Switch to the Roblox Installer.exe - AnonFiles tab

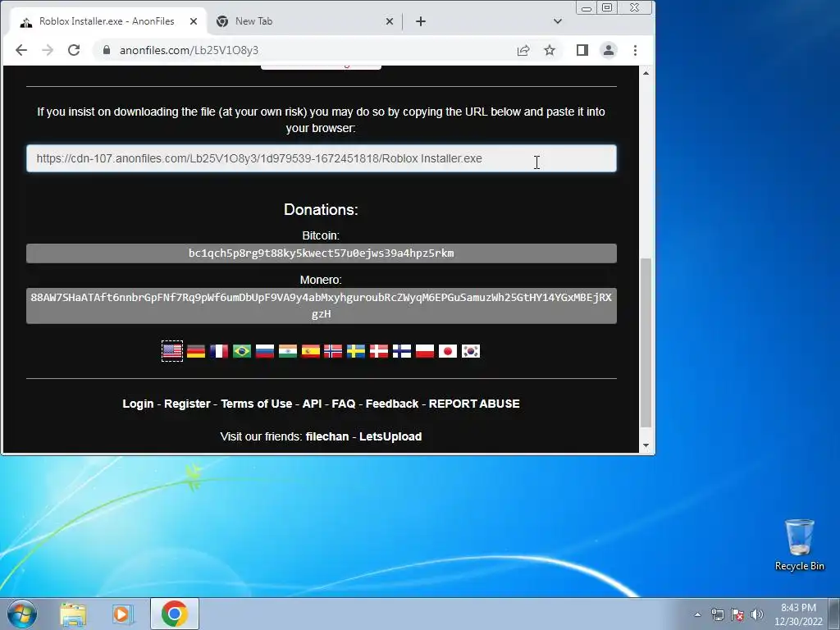[x=109, y=21]
